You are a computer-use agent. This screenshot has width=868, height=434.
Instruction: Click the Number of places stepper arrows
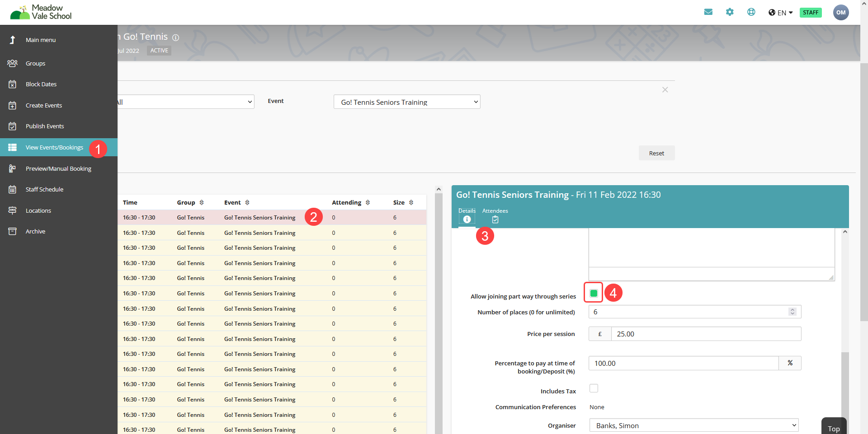point(792,312)
